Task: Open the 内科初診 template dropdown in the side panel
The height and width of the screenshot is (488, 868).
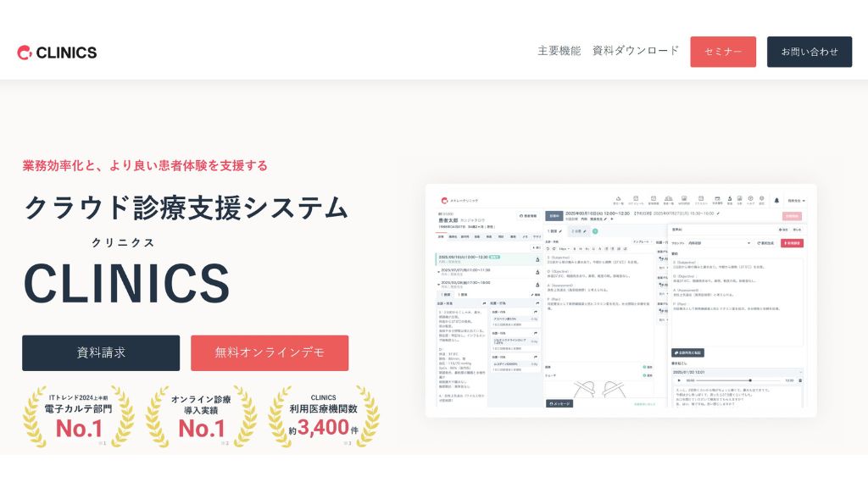Action: pyautogui.click(x=717, y=243)
